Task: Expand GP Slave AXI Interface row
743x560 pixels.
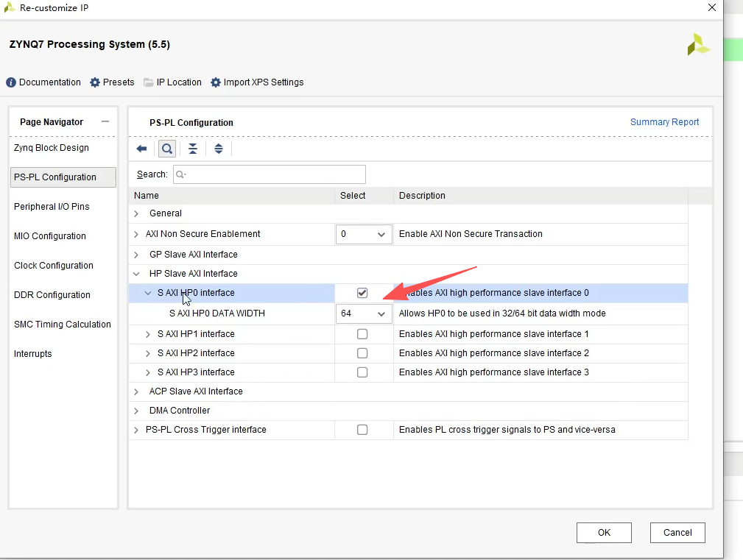Action: click(x=136, y=255)
